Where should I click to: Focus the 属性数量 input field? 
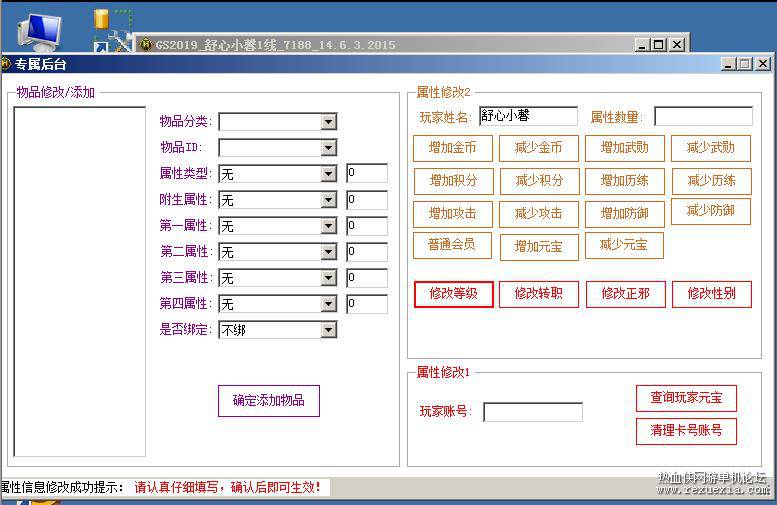tap(704, 117)
